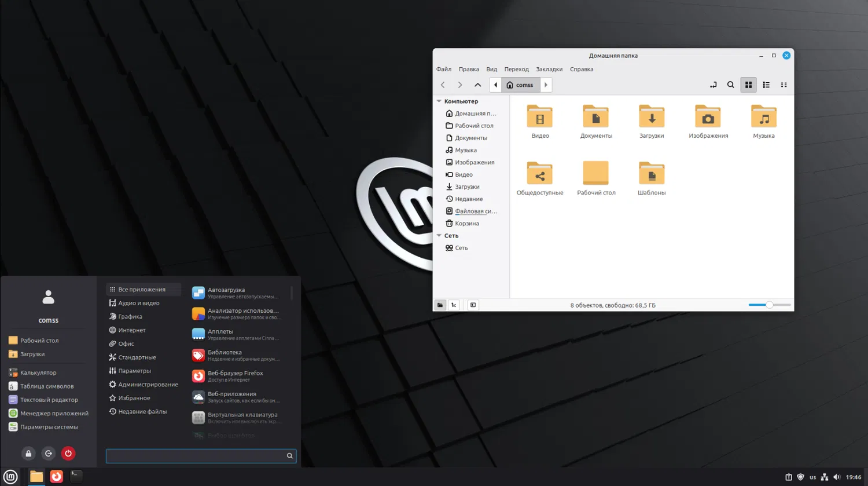Open Параметры системы from menu favorites
The image size is (868, 486).
[43, 427]
